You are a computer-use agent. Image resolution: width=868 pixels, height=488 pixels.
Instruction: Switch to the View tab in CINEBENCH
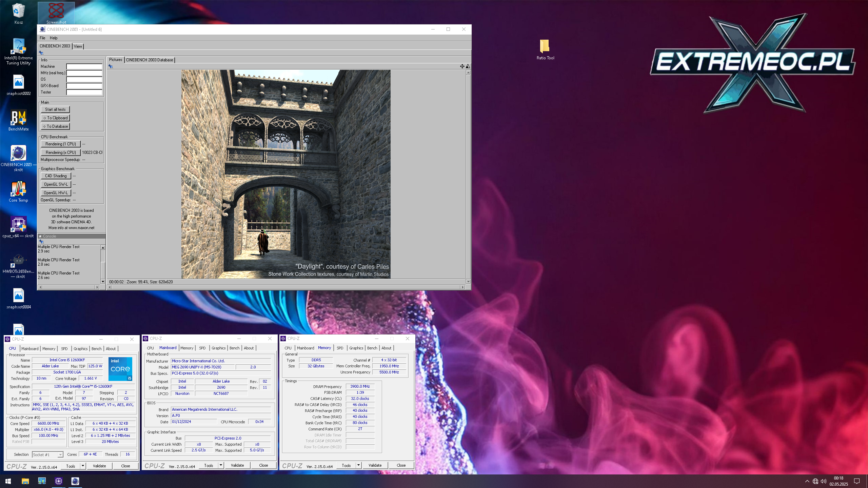coord(78,46)
